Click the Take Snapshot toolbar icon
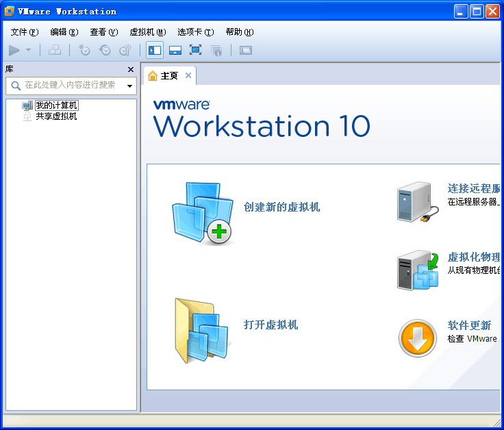This screenshot has width=504, height=430. 84,50
